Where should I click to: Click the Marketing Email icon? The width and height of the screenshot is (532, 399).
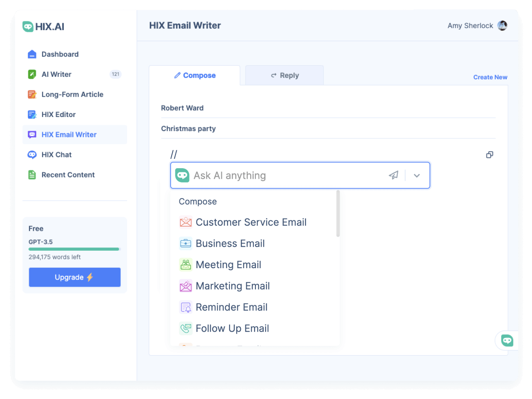[186, 286]
